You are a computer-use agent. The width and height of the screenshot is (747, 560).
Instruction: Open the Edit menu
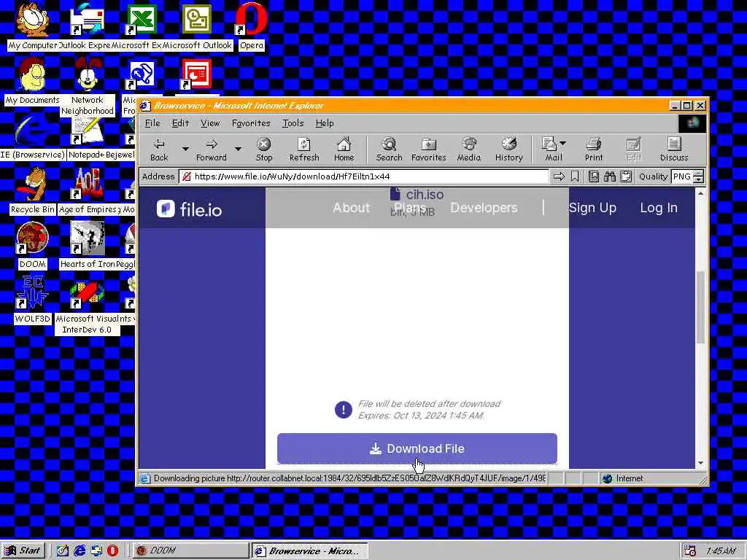(x=181, y=123)
